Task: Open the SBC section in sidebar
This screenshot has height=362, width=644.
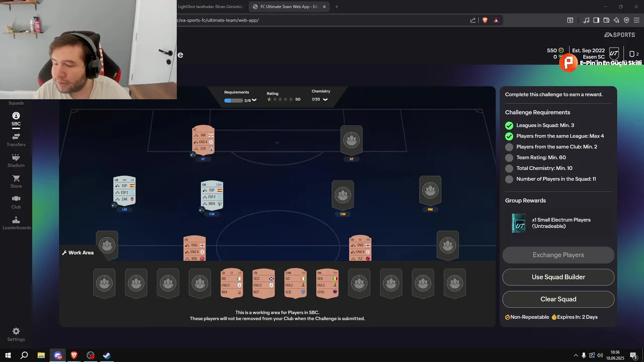Action: click(x=16, y=119)
